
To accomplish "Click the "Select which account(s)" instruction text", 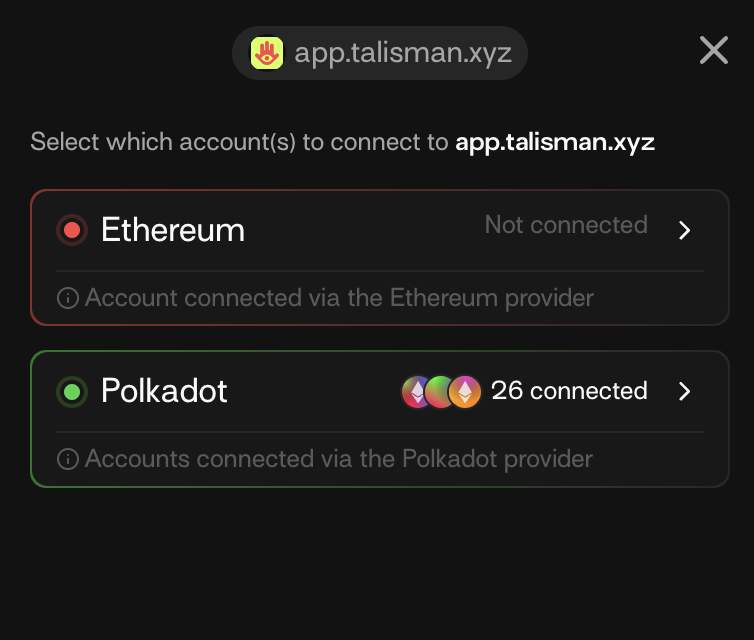I will tap(240, 141).
